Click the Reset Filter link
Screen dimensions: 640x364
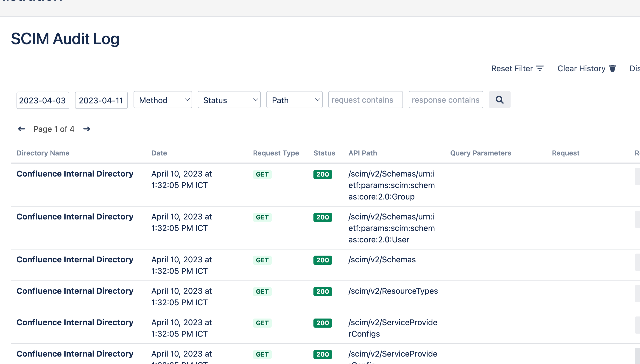coord(512,69)
